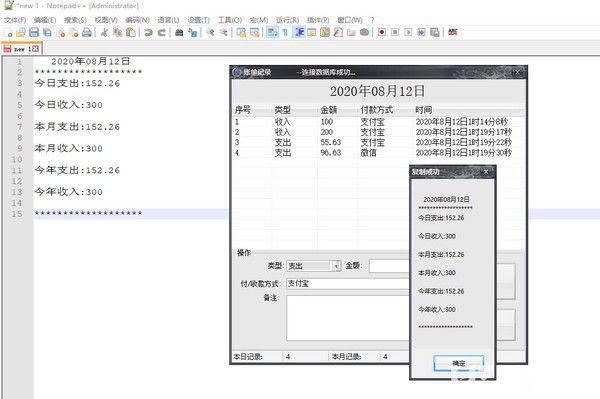Click the Close All toolbar icon
Image resolution: width=600 pixels, height=399 pixels.
[x=74, y=33]
